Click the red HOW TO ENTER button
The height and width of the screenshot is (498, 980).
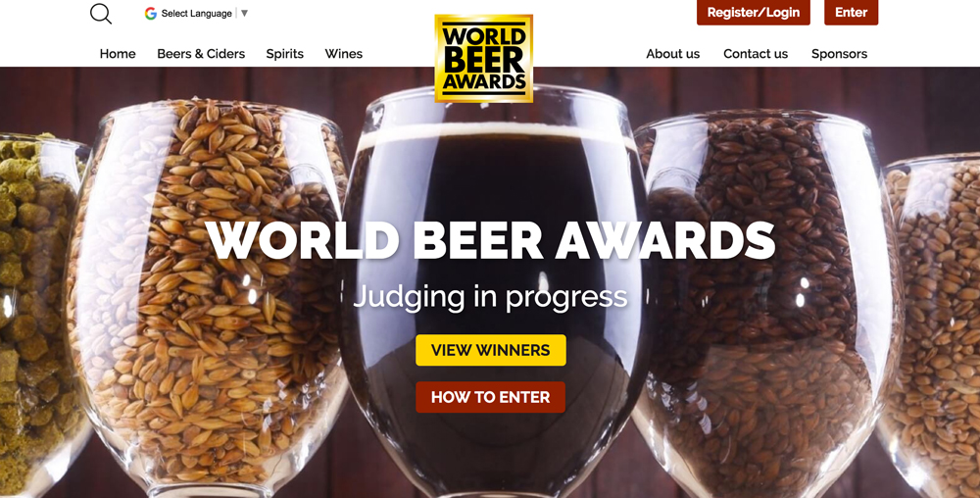[491, 397]
